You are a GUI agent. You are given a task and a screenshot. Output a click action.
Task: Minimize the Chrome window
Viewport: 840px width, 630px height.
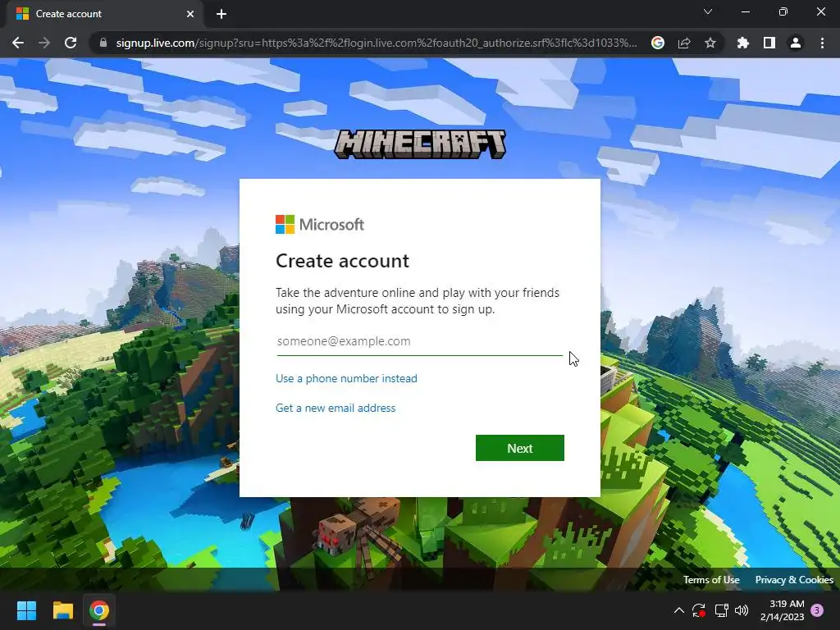point(745,11)
